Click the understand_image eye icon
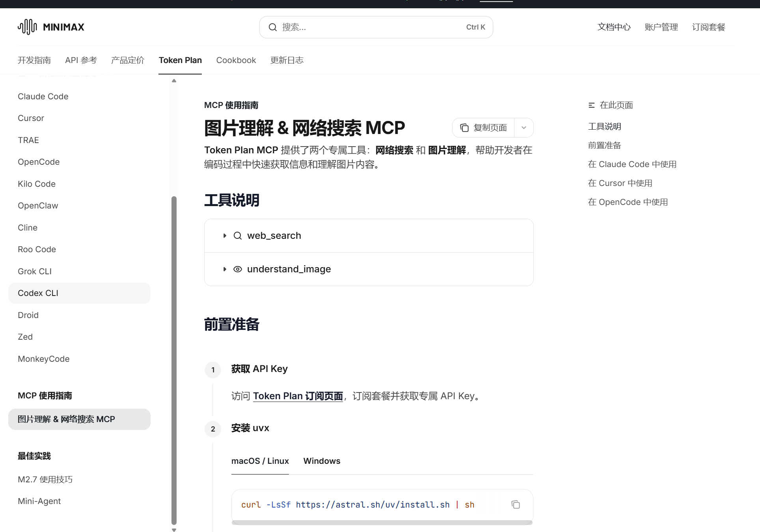760x532 pixels. [237, 269]
